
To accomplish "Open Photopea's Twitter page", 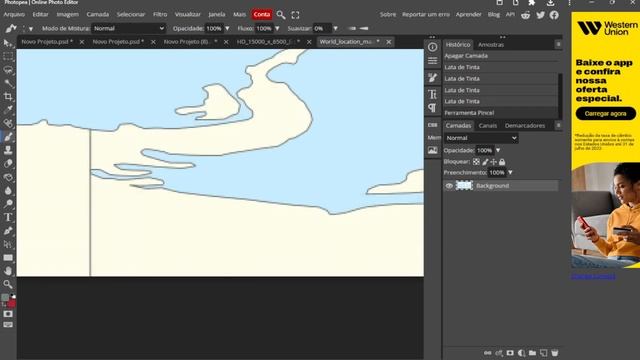I will [540, 15].
